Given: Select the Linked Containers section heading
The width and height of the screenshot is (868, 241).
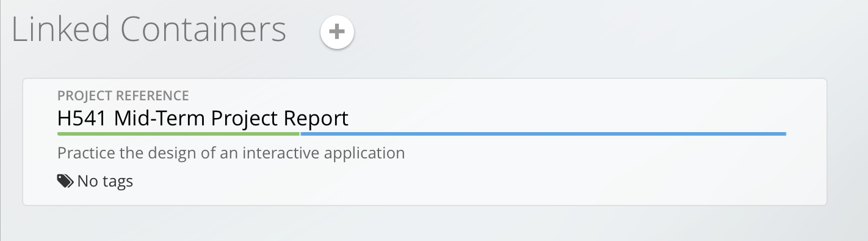Looking at the screenshot, I should tap(149, 29).
